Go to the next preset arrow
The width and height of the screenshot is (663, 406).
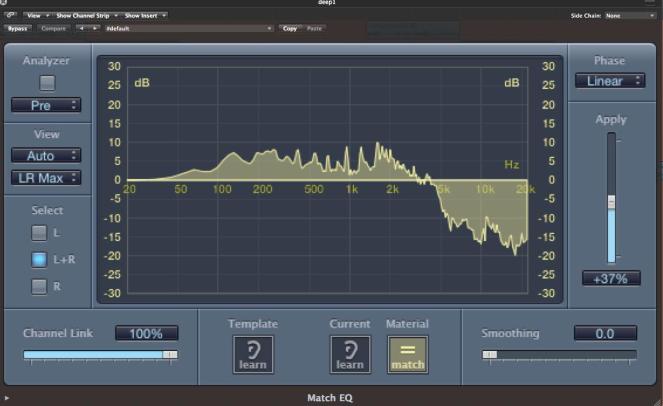click(95, 28)
